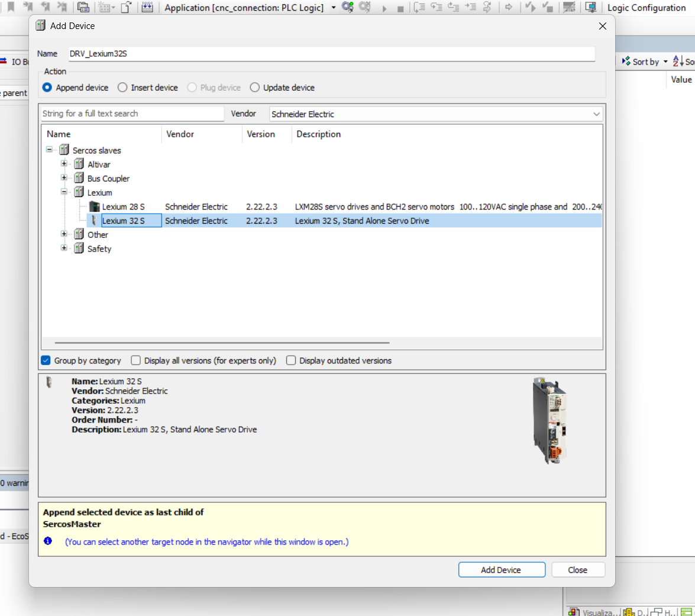
Task: Expand the Safety tree node
Action: [x=64, y=249]
